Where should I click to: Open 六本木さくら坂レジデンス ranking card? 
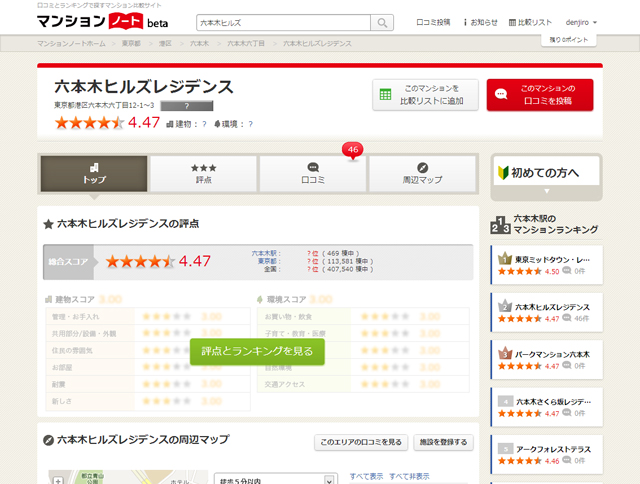coord(547,407)
